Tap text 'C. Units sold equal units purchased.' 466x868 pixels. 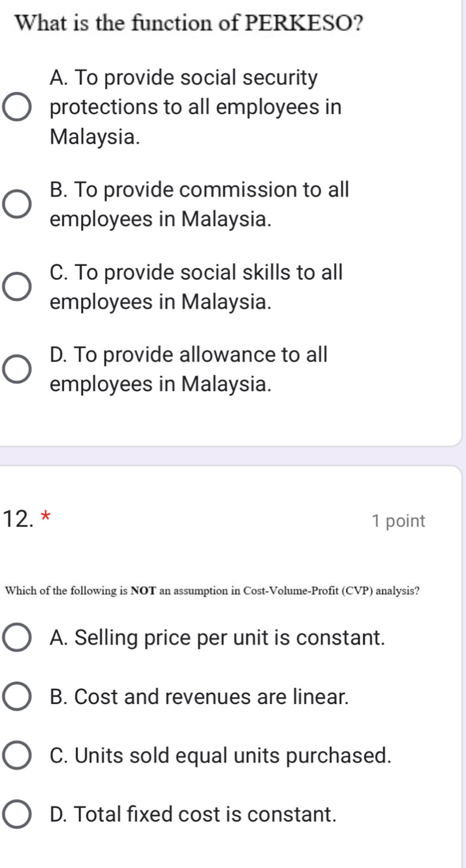221,756
